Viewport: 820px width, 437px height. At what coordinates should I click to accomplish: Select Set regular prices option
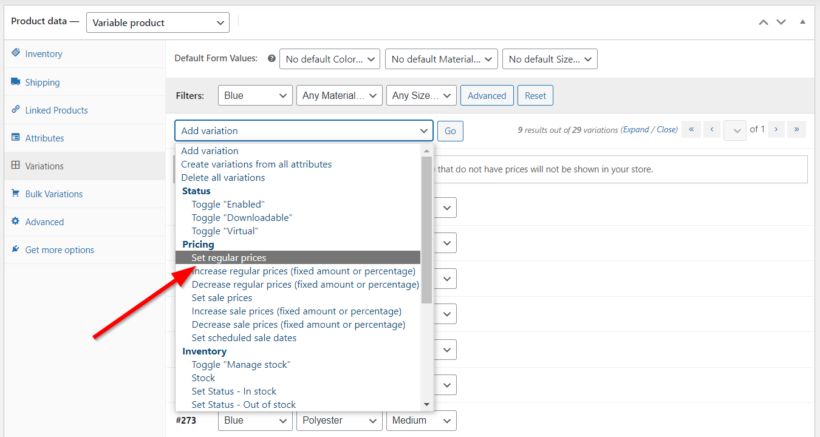tap(298, 257)
